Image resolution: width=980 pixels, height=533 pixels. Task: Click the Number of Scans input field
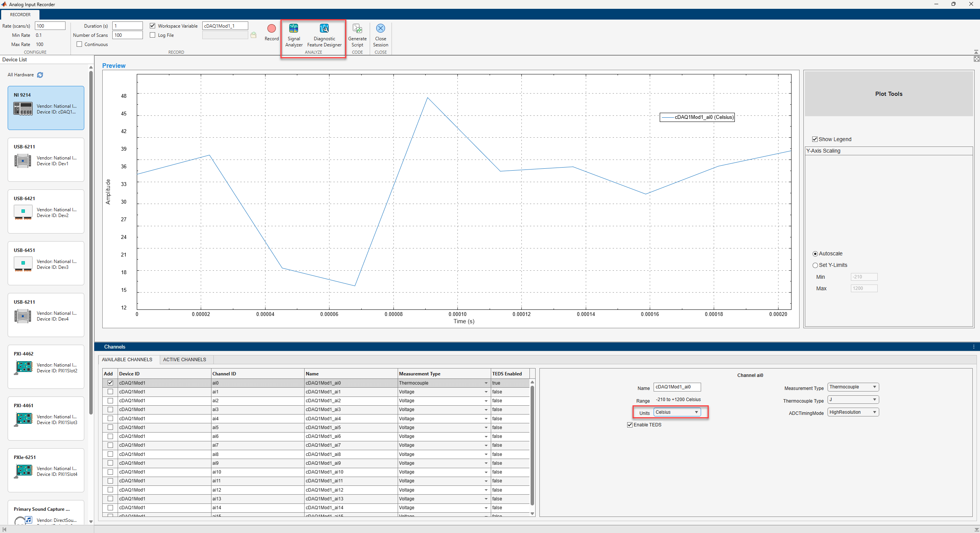(x=128, y=35)
